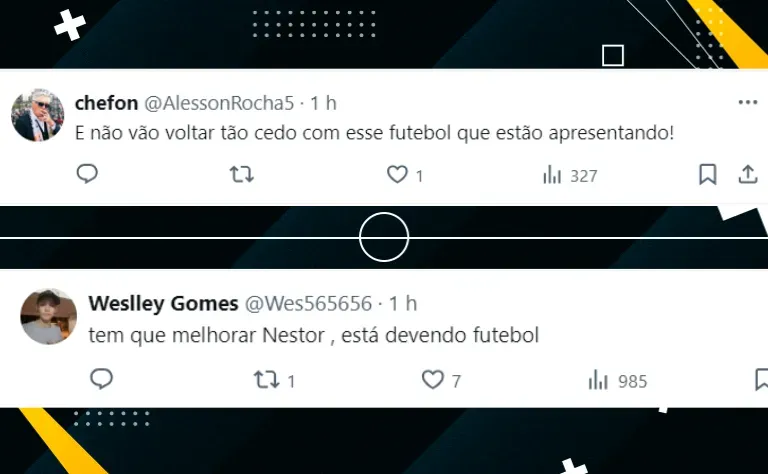
Task: Open Weslley Gomes' profile picture
Action: 48,316
